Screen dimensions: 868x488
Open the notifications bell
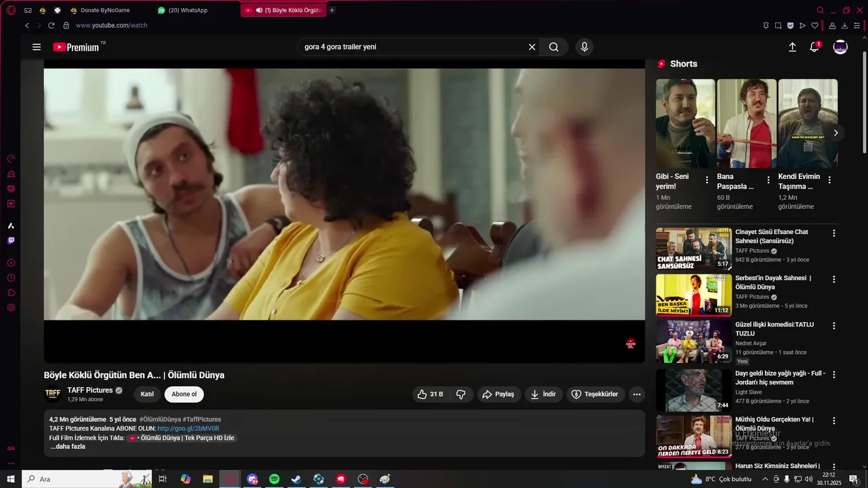click(814, 47)
